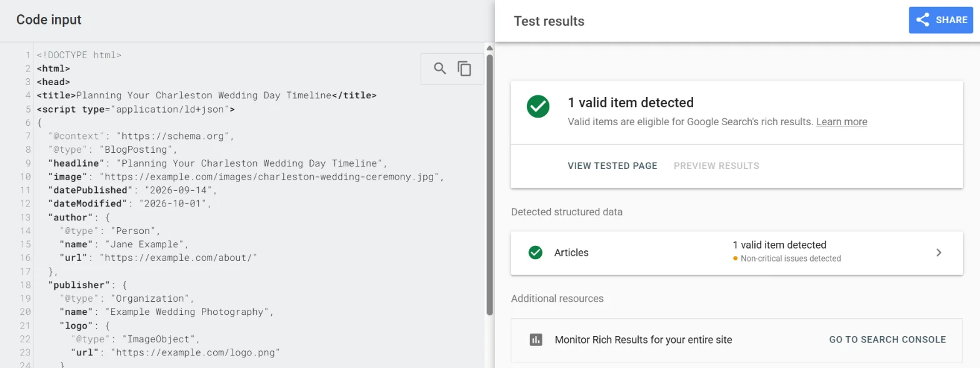Click the "@type": "BlogPosting" line

112,150
